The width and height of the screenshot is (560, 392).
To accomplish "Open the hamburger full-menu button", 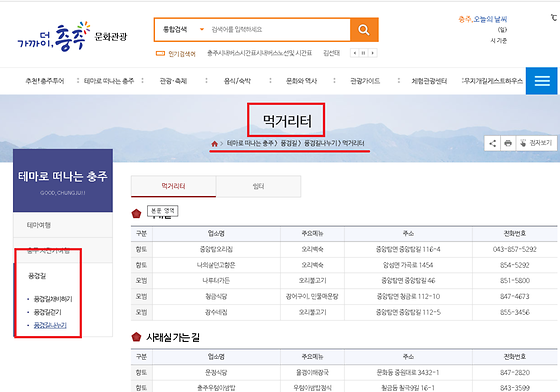I will [x=541, y=81].
